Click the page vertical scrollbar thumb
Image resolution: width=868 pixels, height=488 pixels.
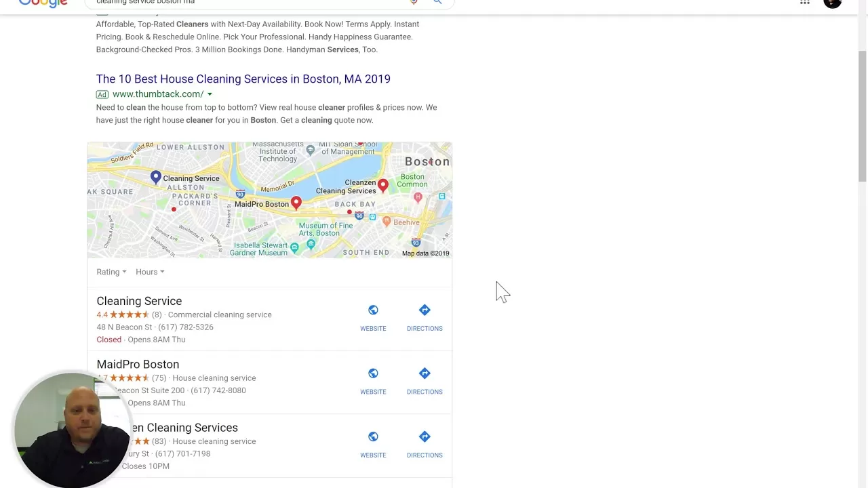[862, 115]
